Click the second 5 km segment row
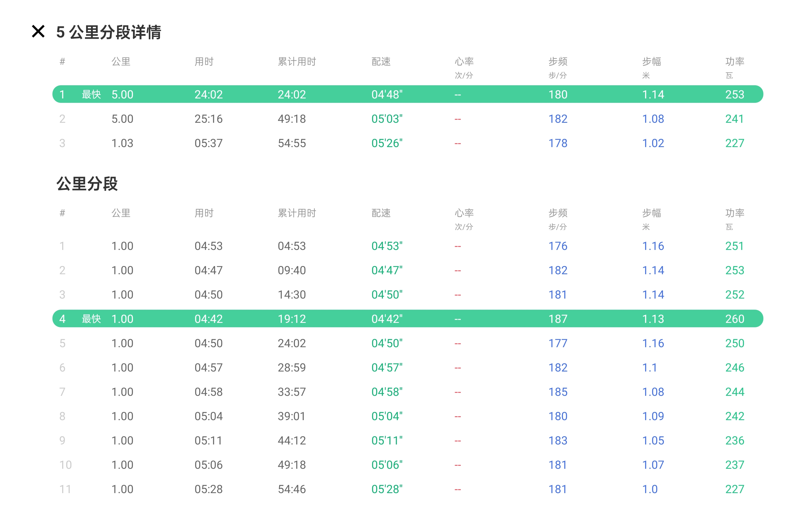812x518 pixels. pyautogui.click(x=407, y=119)
